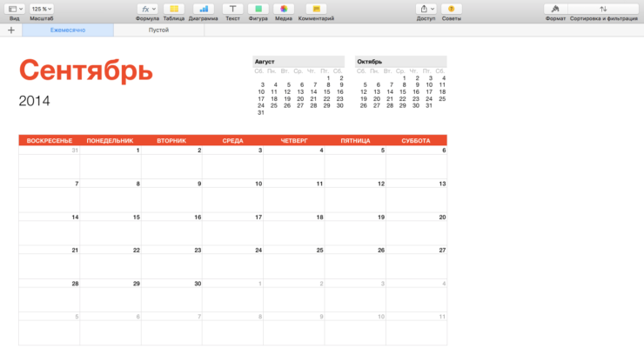644x362 pixels.
Task: Insert a text box via Текст
Action: (232, 9)
